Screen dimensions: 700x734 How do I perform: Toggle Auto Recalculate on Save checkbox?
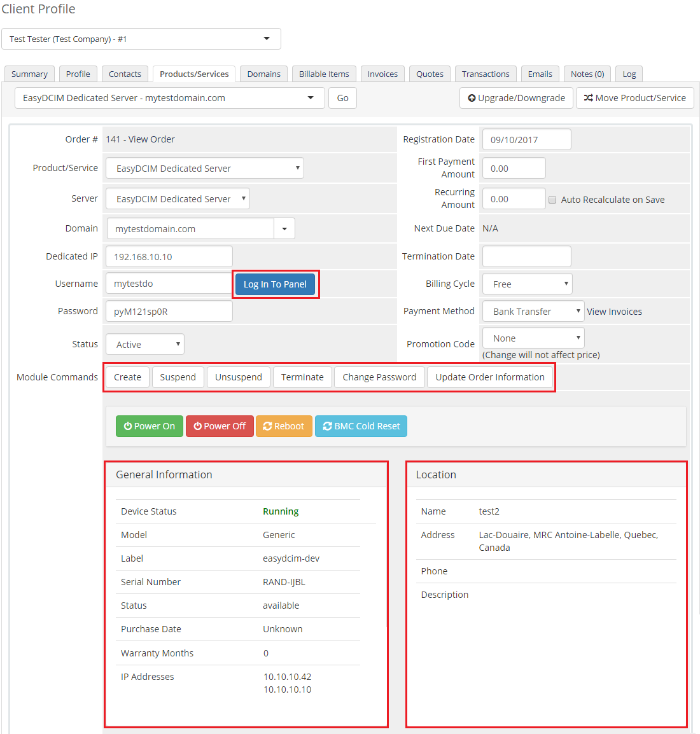coord(552,200)
